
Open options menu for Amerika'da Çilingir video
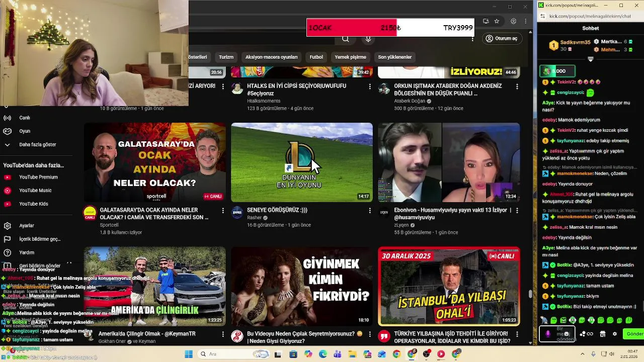223,334
